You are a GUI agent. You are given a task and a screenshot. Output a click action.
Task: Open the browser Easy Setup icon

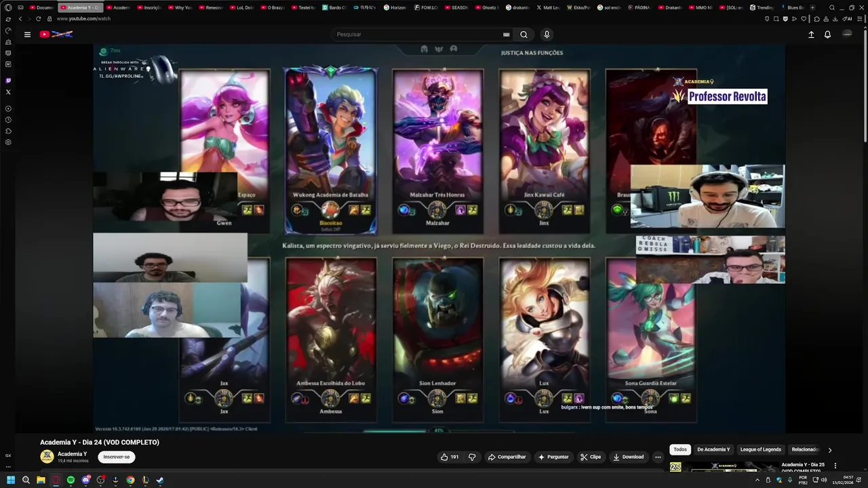click(860, 19)
